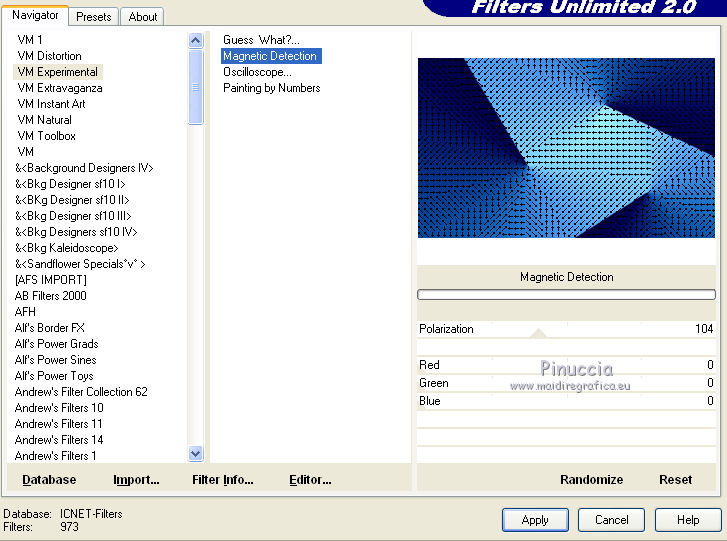This screenshot has width=727, height=541.
Task: Choose the Magnetic Detection filter
Action: [x=271, y=56]
